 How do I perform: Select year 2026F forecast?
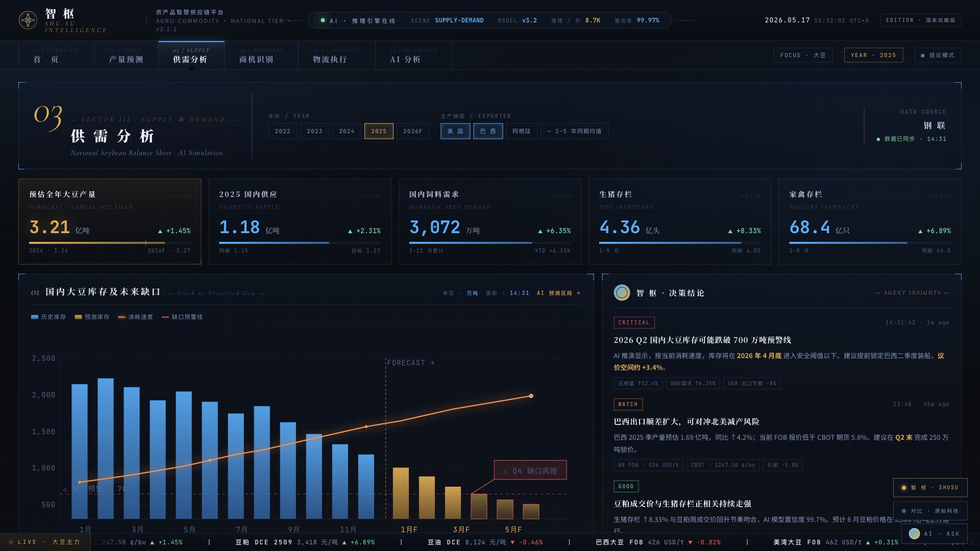tap(413, 131)
